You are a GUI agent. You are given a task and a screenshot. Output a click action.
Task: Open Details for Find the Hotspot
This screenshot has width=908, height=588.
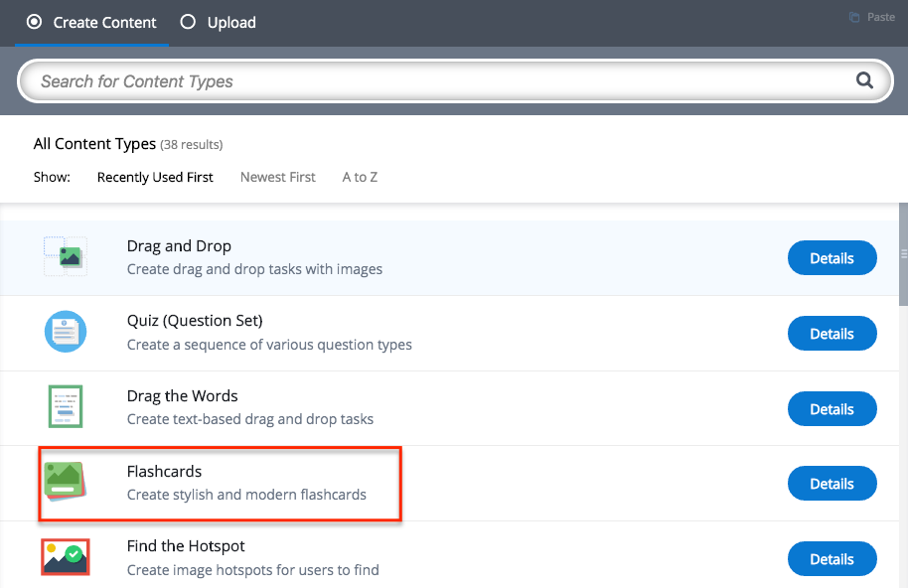point(832,559)
